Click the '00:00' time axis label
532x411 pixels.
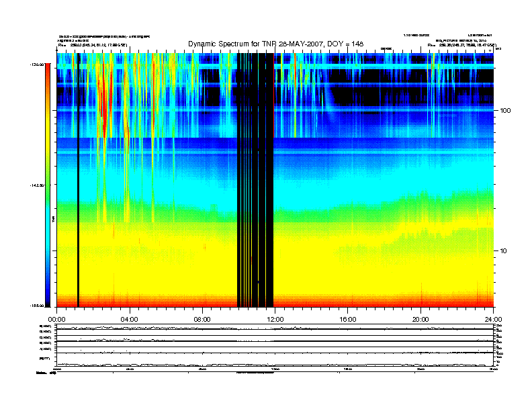coord(56,320)
